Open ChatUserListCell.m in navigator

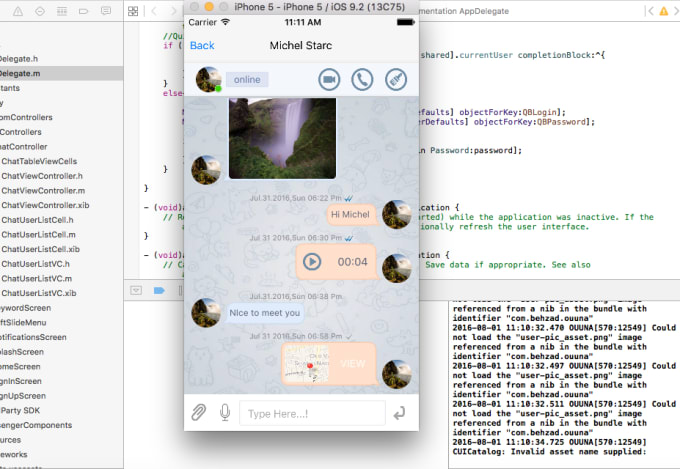[x=39, y=235]
